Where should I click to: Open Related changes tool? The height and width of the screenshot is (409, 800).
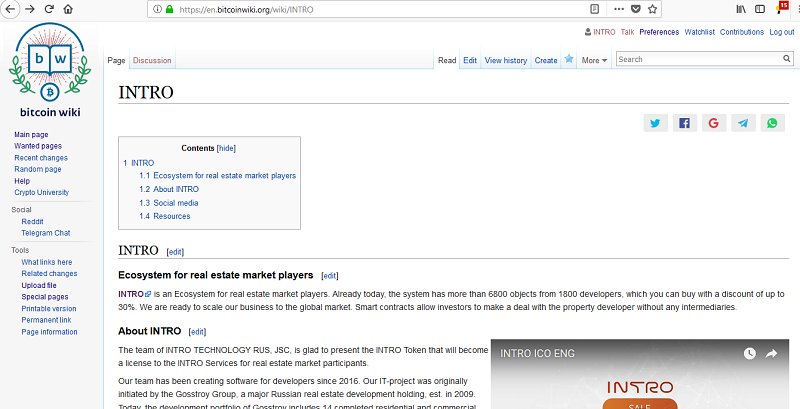coord(49,273)
